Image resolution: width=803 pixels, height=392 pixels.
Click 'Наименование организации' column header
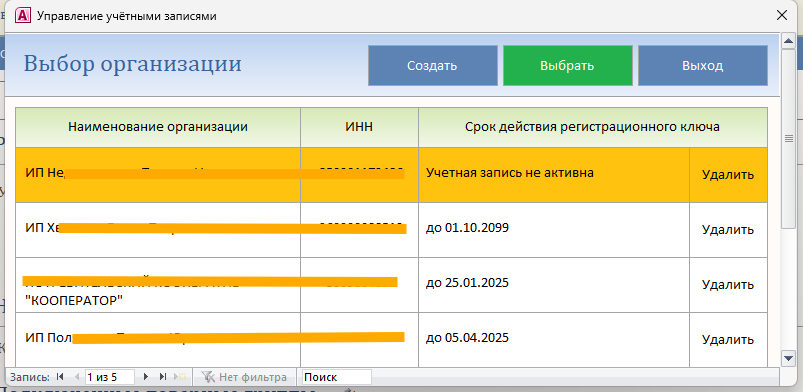(x=158, y=127)
